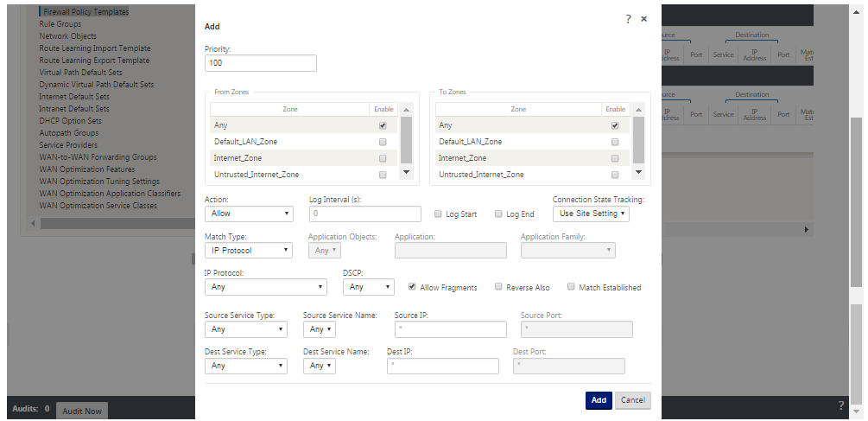Open the Match Type dropdown
The image size is (868, 421).
point(249,251)
